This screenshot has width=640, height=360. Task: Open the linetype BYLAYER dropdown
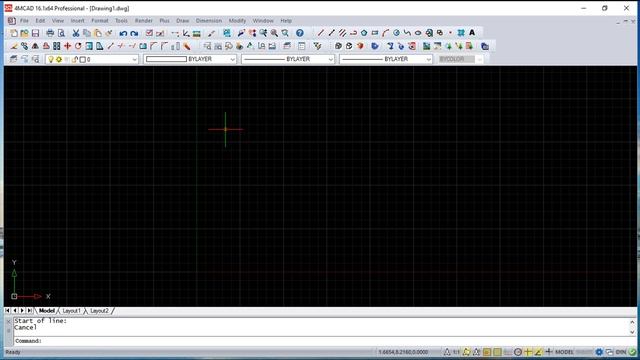[x=330, y=60]
